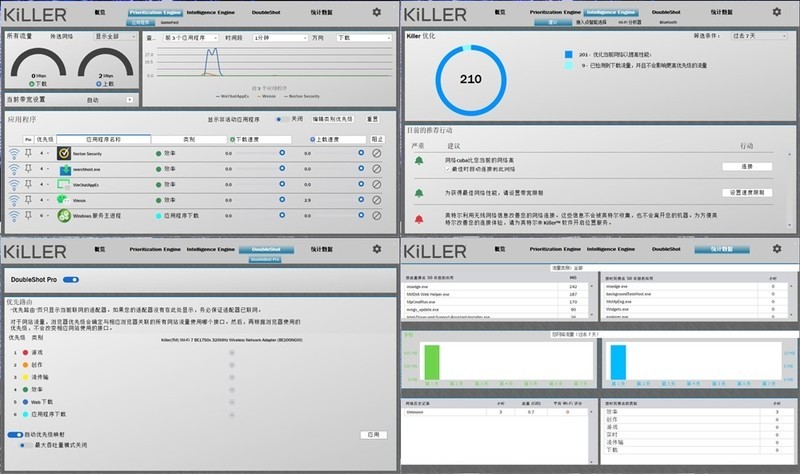Pin the searchhost.exe application

tap(28, 168)
